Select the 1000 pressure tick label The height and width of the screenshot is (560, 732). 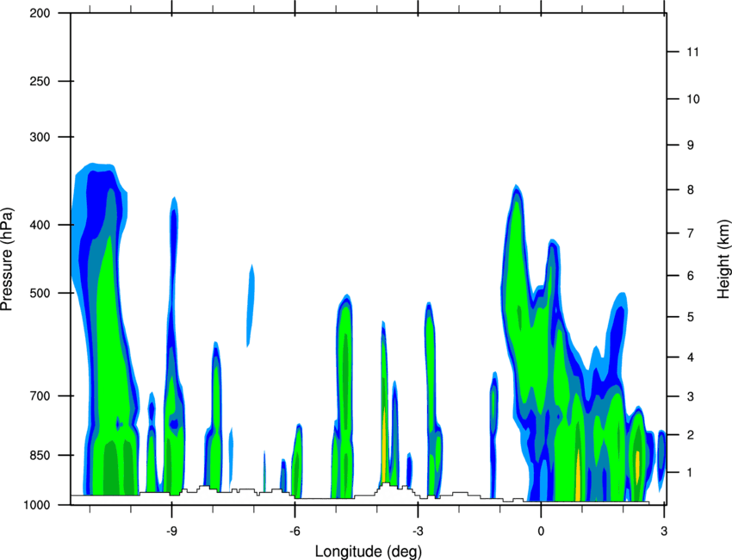37,505
